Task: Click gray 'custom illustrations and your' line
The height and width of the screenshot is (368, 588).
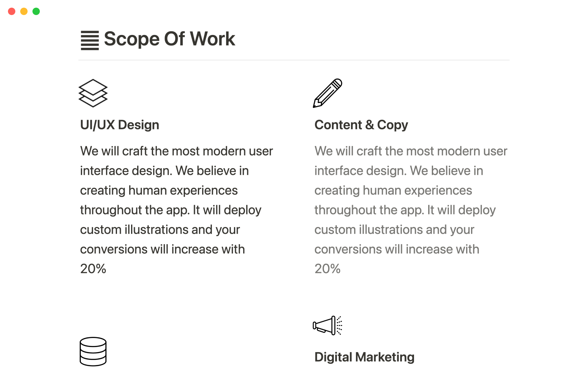Action: 394,230
